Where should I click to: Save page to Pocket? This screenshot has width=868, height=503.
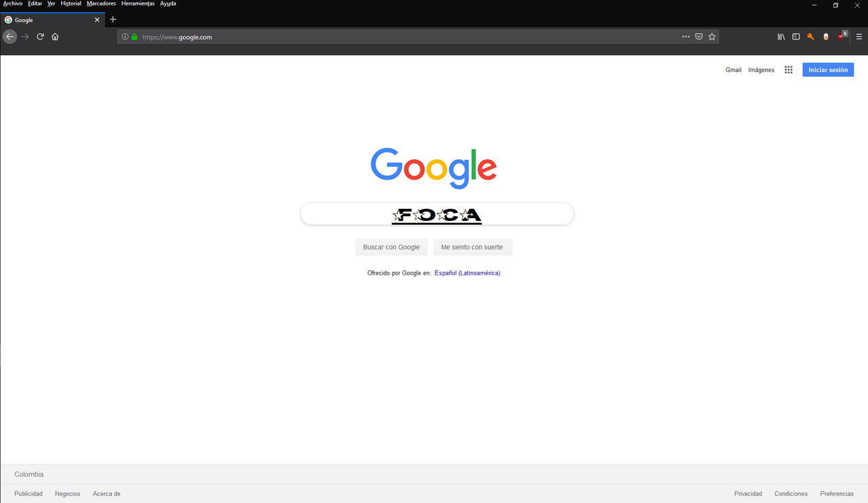click(699, 37)
